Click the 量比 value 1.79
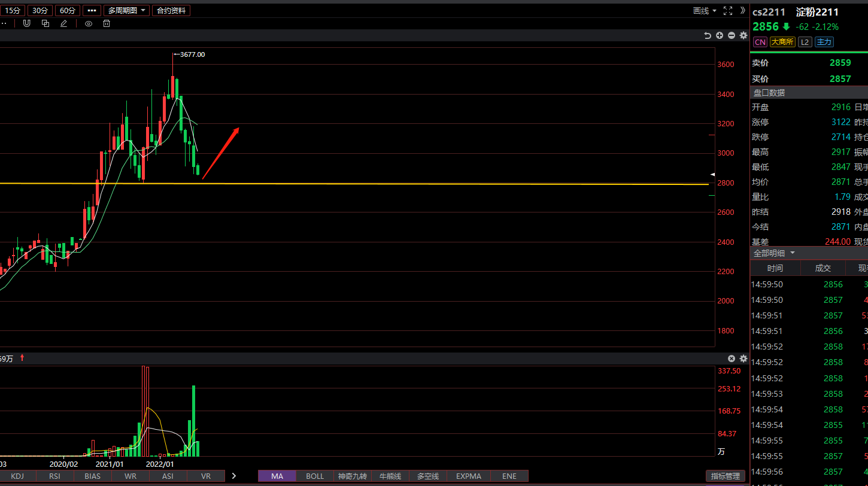Screen dimensions: 868x486 843,197
